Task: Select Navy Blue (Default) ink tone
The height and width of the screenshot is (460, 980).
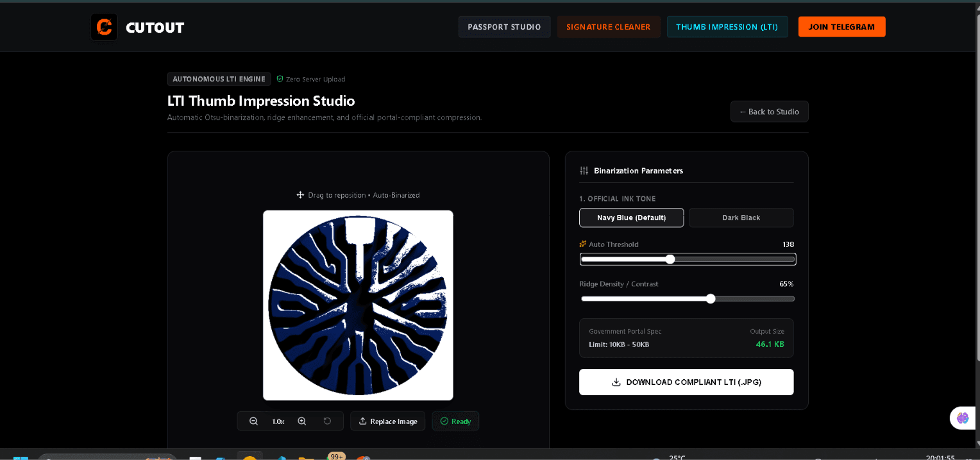Action: [632, 217]
